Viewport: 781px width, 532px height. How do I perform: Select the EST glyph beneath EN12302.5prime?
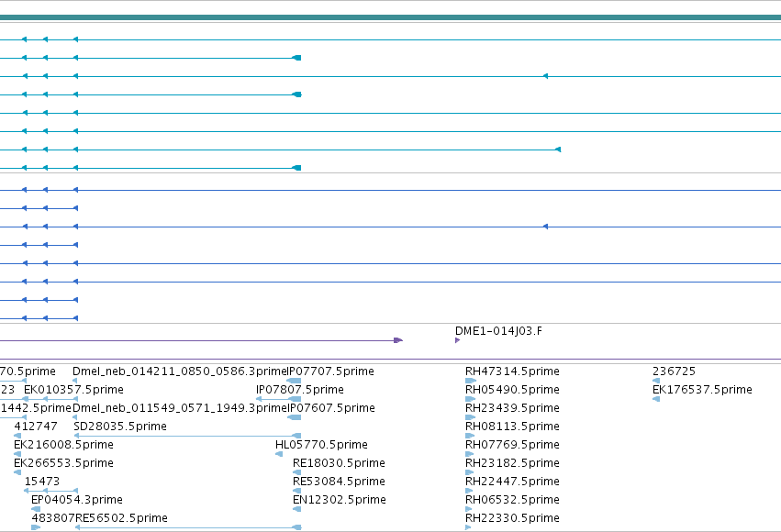tap(296, 509)
